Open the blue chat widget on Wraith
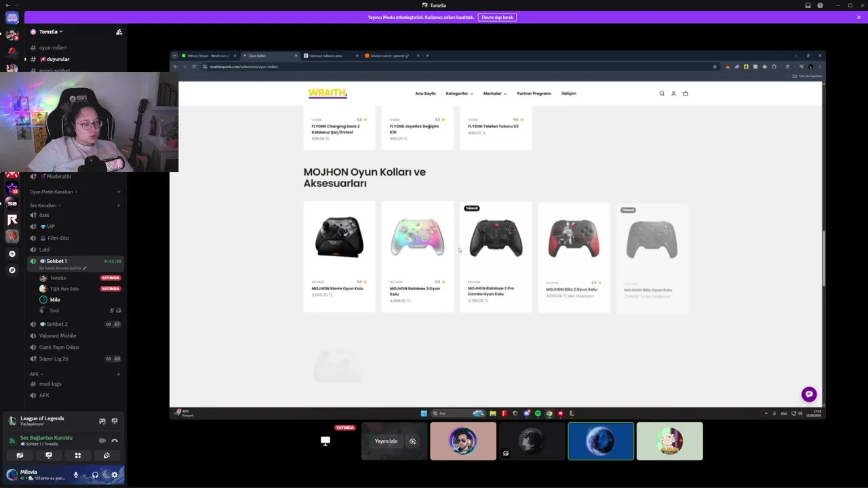868x488 pixels. coord(809,394)
